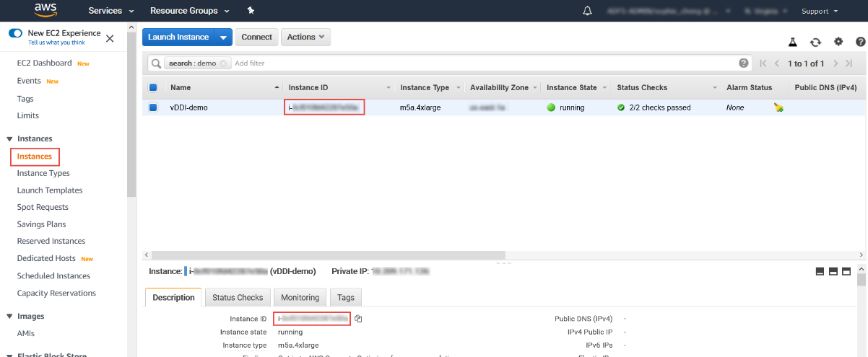Click the Connect button

pyautogui.click(x=256, y=38)
